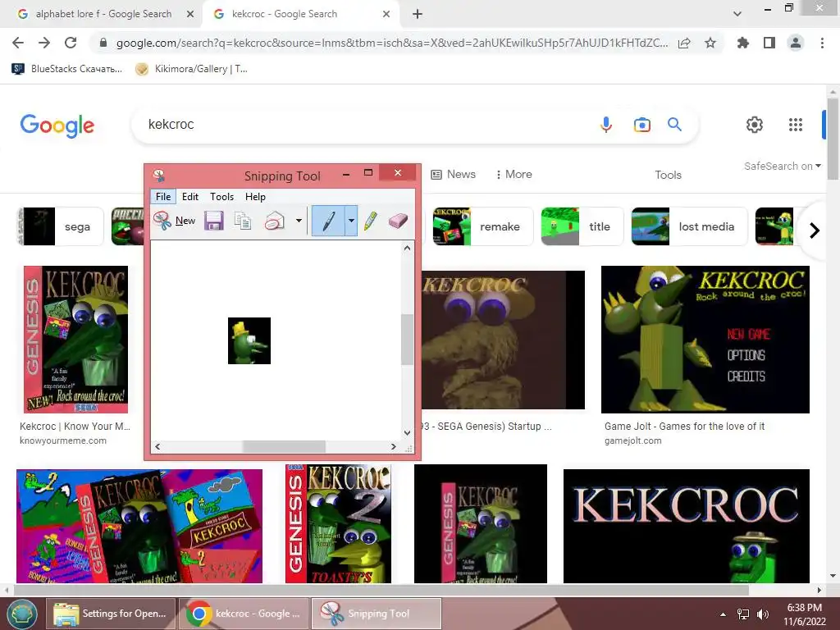This screenshot has width=840, height=630.
Task: Search by image camera icon
Action: tap(641, 125)
